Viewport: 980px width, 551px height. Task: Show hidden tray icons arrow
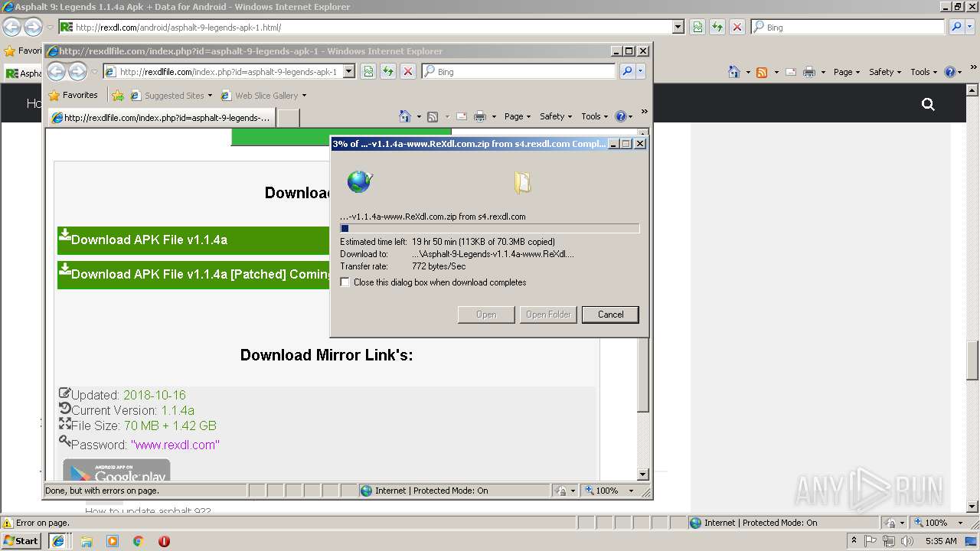click(x=854, y=540)
